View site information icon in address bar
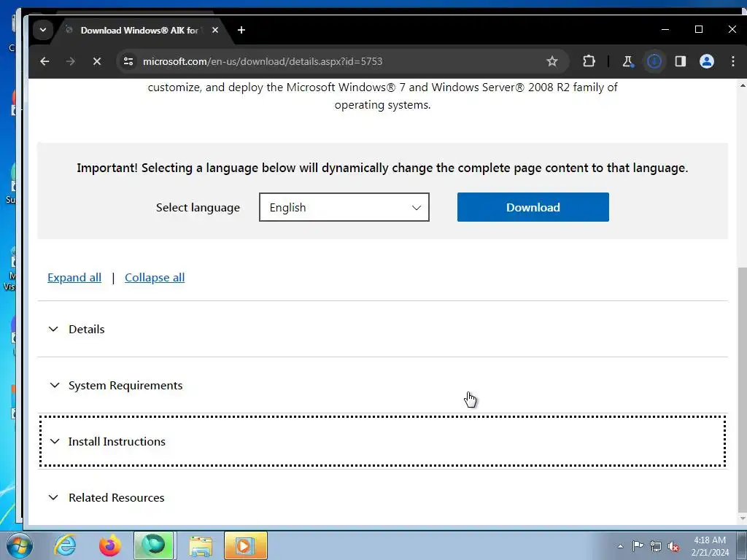This screenshot has width=747, height=560. click(x=128, y=61)
